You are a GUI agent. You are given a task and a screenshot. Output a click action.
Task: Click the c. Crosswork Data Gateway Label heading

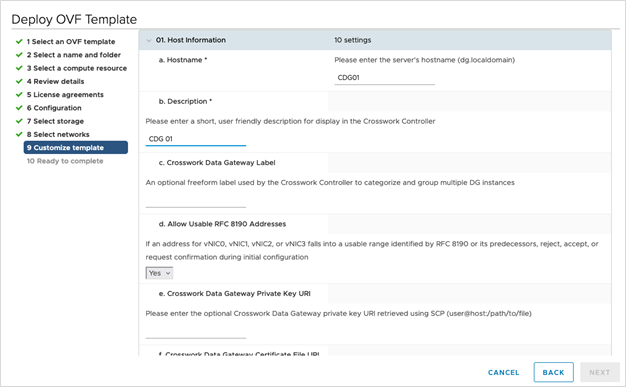coord(217,163)
